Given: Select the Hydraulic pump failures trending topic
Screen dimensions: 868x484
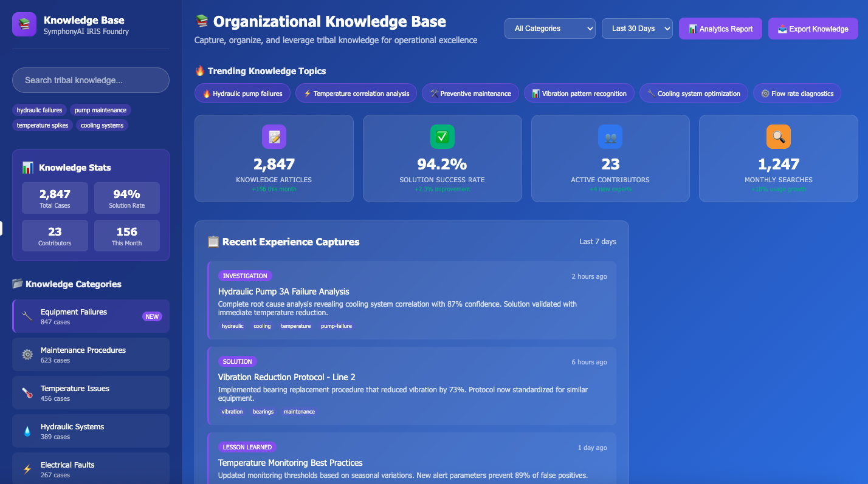Looking at the screenshot, I should [242, 94].
